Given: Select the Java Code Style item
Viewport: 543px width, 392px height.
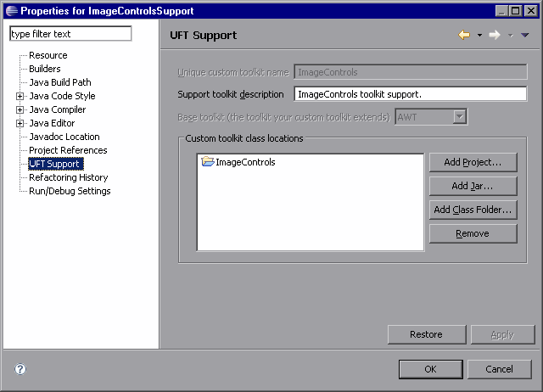Looking at the screenshot, I should point(62,96).
